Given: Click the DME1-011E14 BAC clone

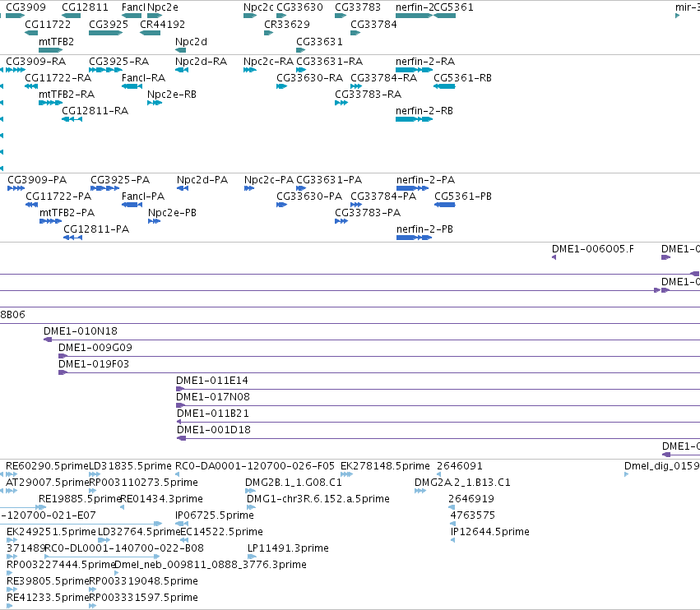Looking at the screenshot, I should (438, 390).
